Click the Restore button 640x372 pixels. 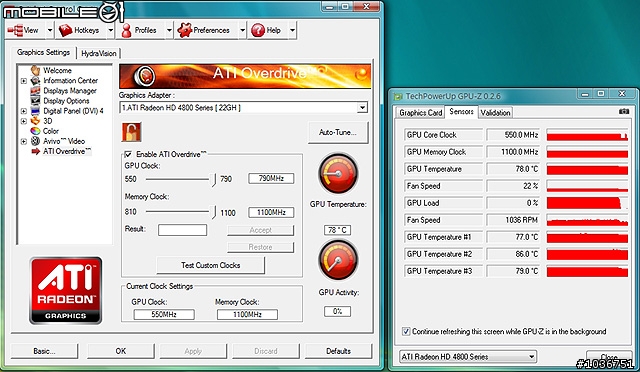pyautogui.click(x=260, y=247)
